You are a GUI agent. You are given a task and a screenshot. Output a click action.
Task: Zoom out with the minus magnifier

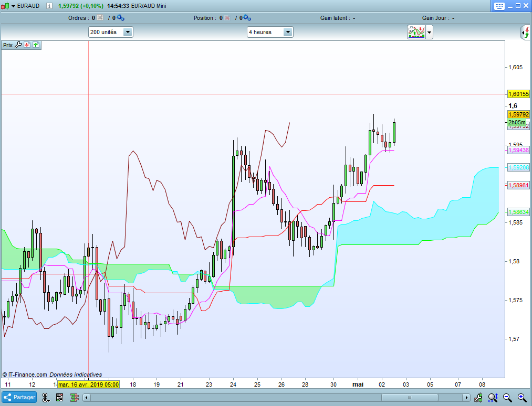click(x=507, y=397)
